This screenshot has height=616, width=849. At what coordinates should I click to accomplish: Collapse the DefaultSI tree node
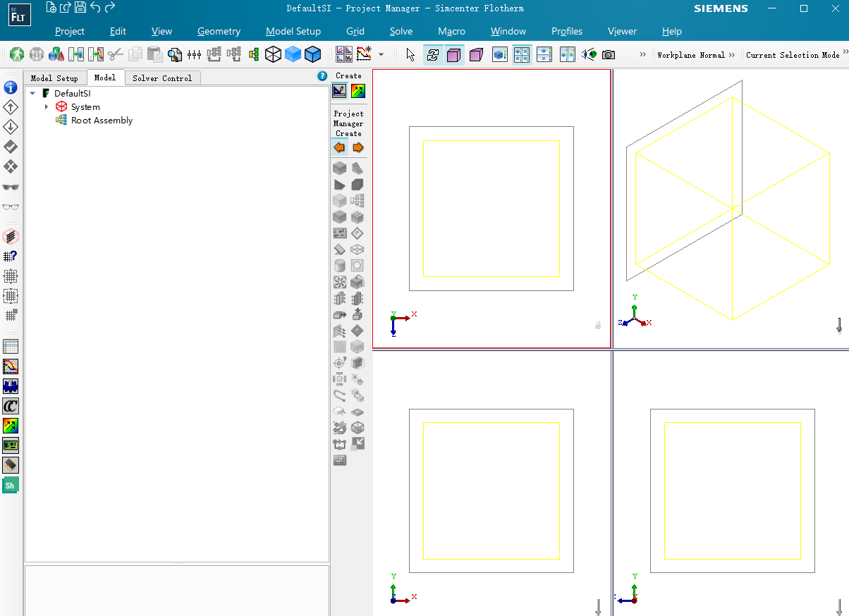pyautogui.click(x=32, y=93)
